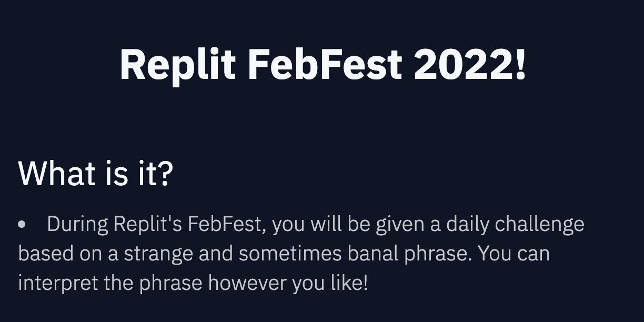644x322 pixels.
Task: Click "2022!" in the page title
Action: [470, 64]
